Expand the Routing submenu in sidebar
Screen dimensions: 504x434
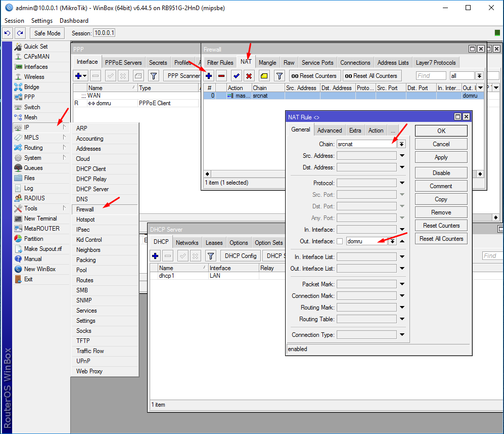point(41,148)
